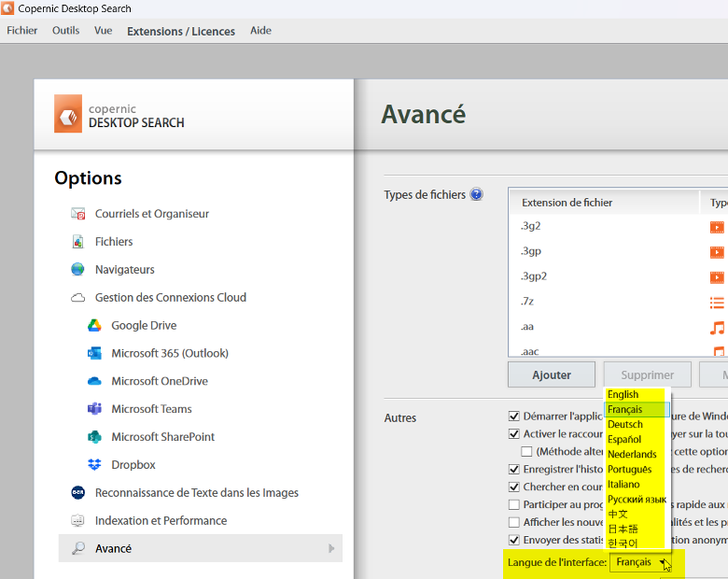Screen dimensions: 728x579
Task: Choose Deutsch from the language list
Action: click(x=625, y=424)
